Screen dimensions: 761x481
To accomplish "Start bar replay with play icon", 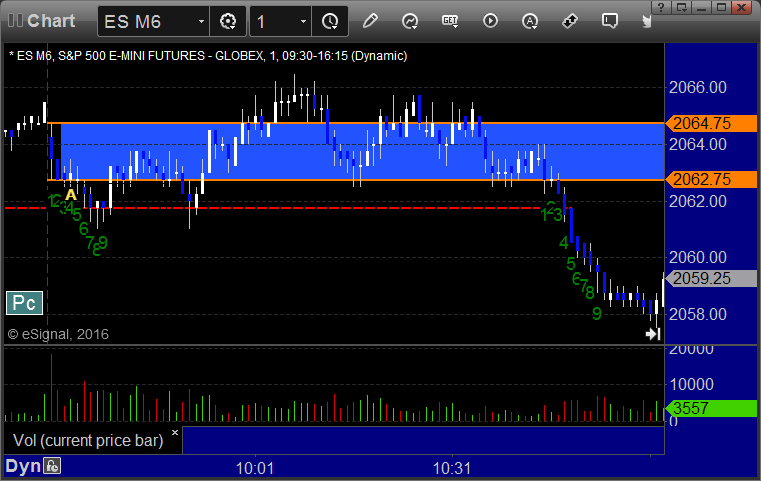I will point(490,21).
